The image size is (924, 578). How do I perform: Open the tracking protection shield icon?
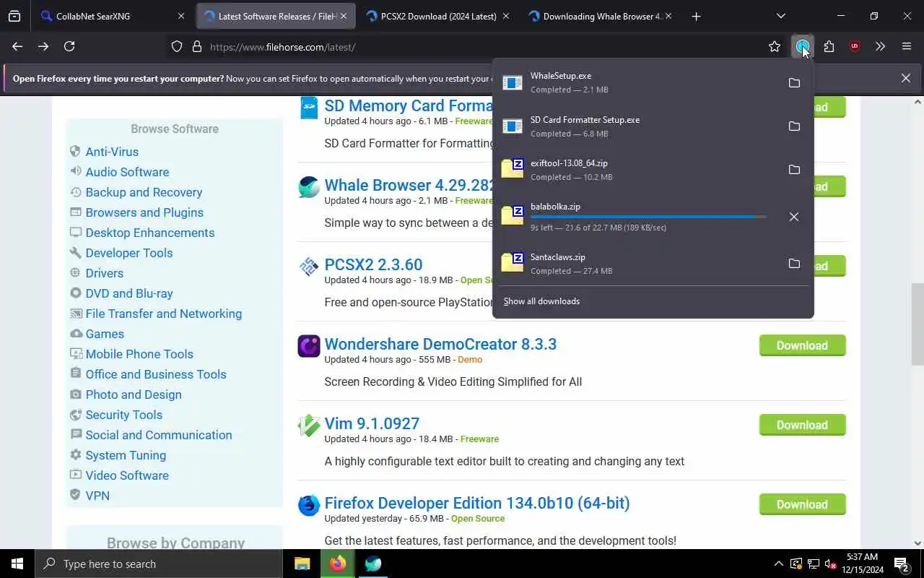tap(177, 46)
